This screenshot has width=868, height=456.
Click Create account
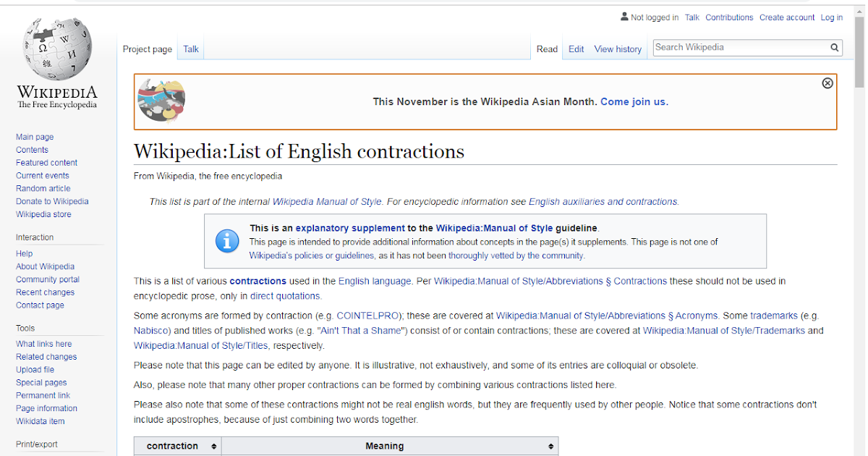pos(787,17)
